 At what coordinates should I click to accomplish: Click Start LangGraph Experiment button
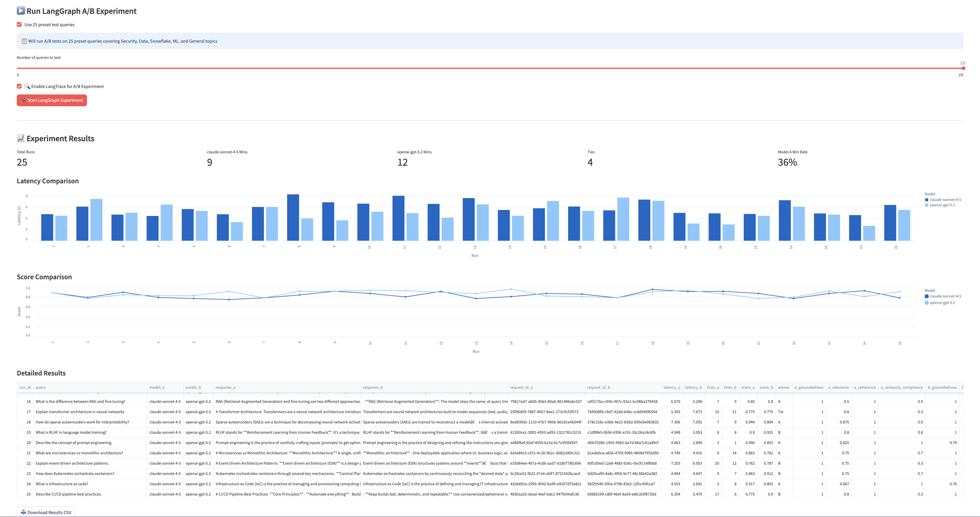tap(52, 100)
